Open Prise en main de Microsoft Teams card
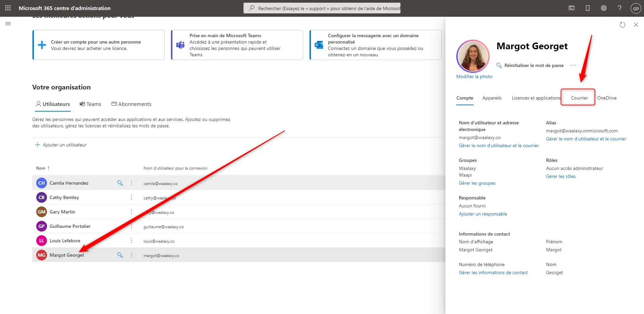Viewport: 644px width, 314px height. coord(237,45)
